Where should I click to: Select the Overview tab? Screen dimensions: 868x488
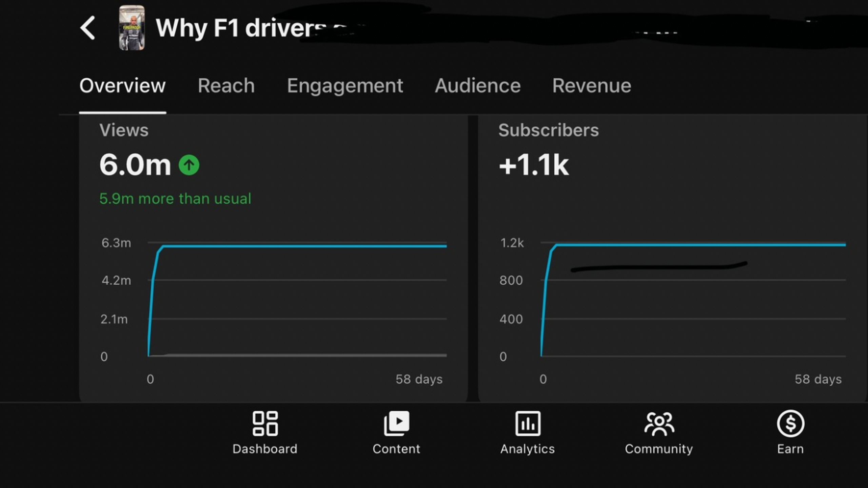[x=122, y=85]
